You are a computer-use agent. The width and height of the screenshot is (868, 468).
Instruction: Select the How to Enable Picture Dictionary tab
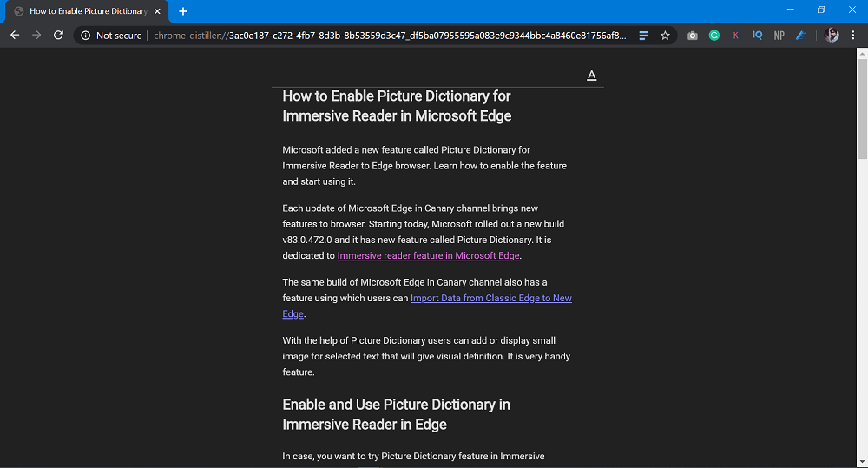click(86, 11)
